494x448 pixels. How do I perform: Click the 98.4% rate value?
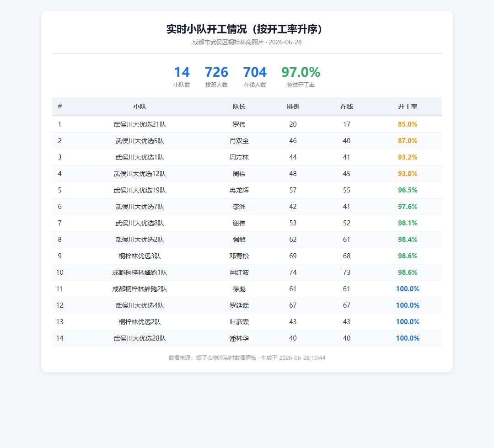408,240
